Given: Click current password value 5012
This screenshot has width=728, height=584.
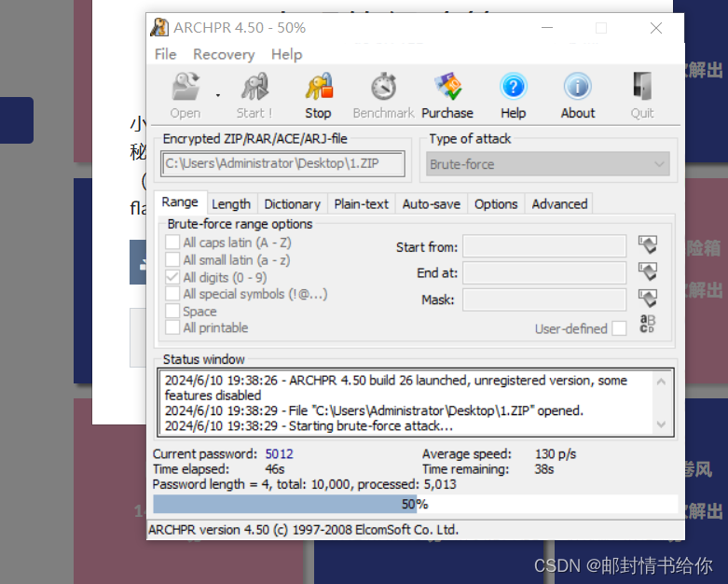Looking at the screenshot, I should 279,454.
